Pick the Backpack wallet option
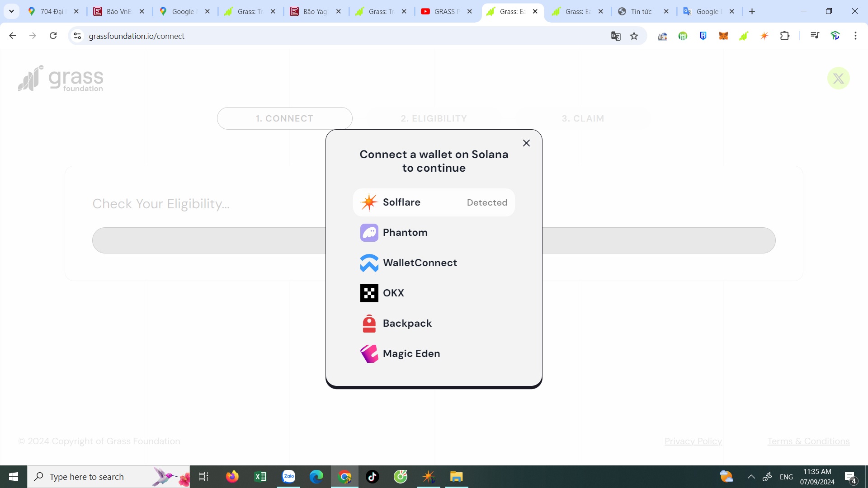The height and width of the screenshot is (488, 868). [x=434, y=323]
